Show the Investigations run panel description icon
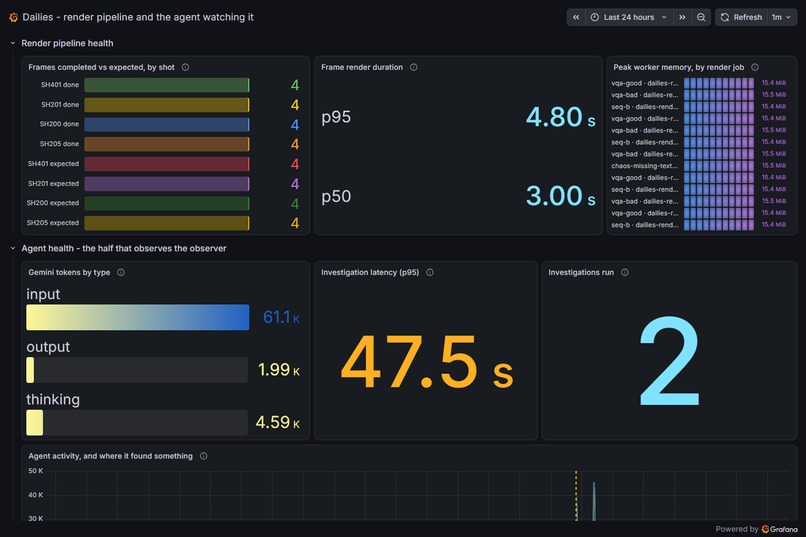This screenshot has height=537, width=806. (x=625, y=272)
